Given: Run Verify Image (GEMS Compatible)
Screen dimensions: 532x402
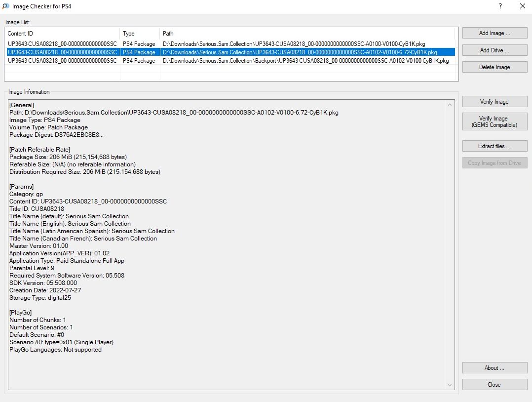Looking at the screenshot, I should click(494, 121).
